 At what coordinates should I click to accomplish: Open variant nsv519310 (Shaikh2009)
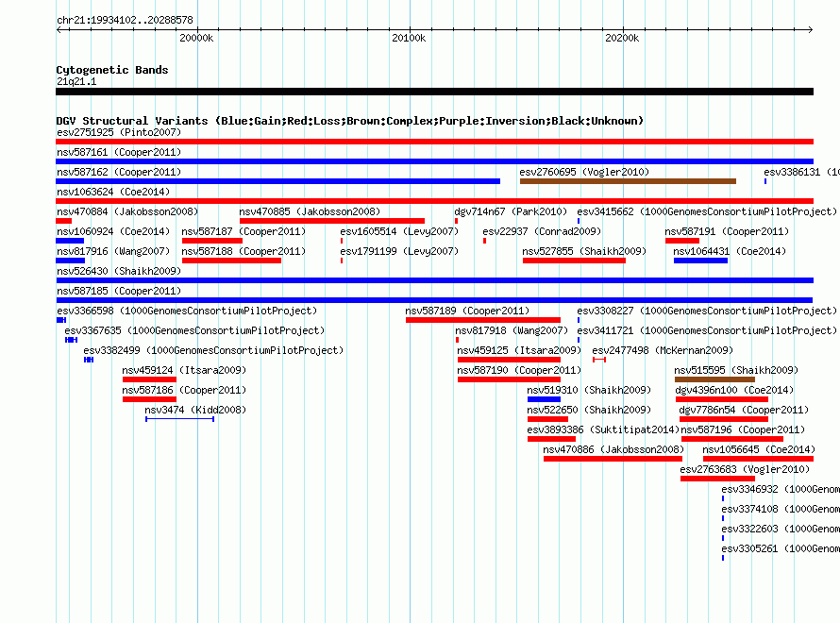point(589,390)
